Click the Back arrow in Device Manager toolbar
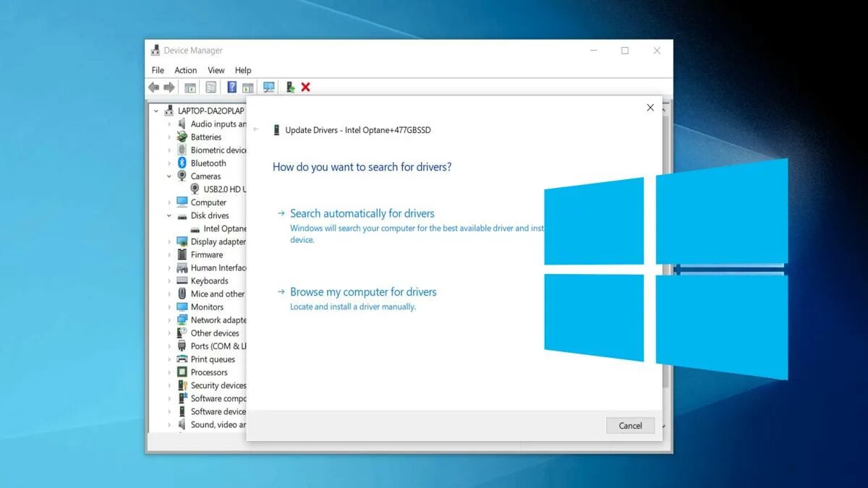868x488 pixels. pos(153,87)
